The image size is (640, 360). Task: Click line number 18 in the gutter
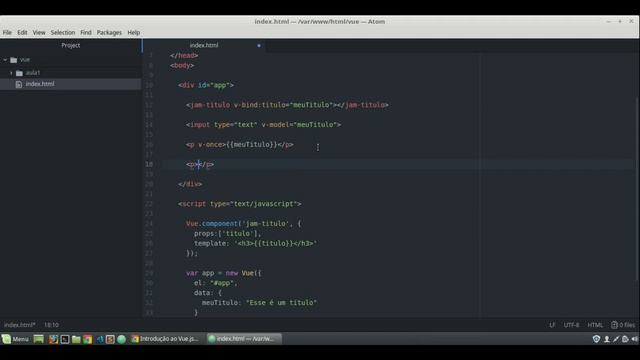click(x=149, y=164)
